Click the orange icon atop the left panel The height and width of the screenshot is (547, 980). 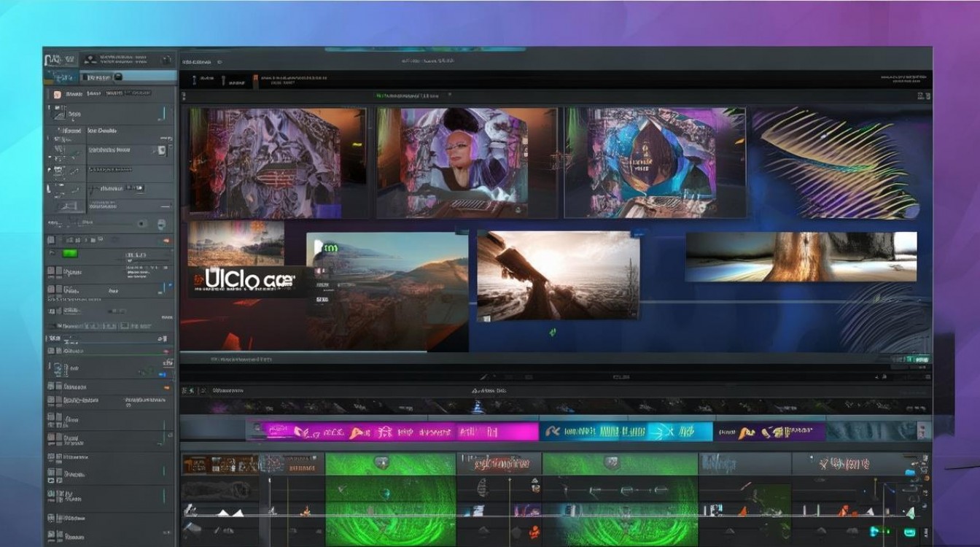pos(57,94)
